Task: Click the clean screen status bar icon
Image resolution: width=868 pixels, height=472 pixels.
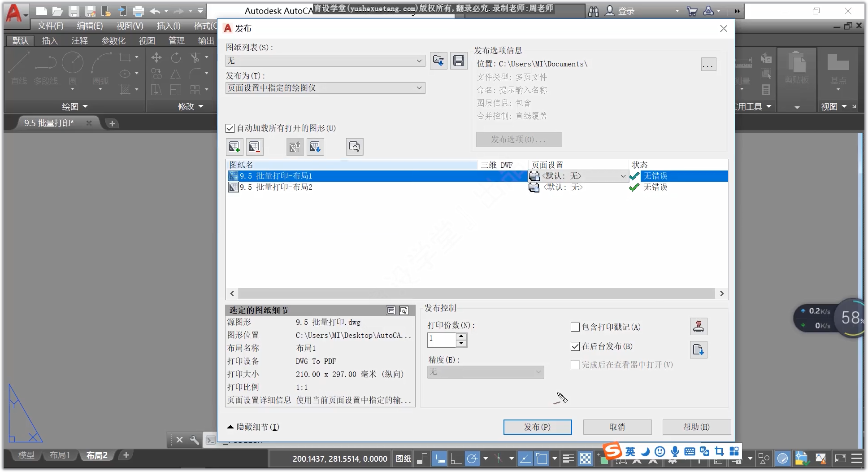Action: (x=841, y=459)
